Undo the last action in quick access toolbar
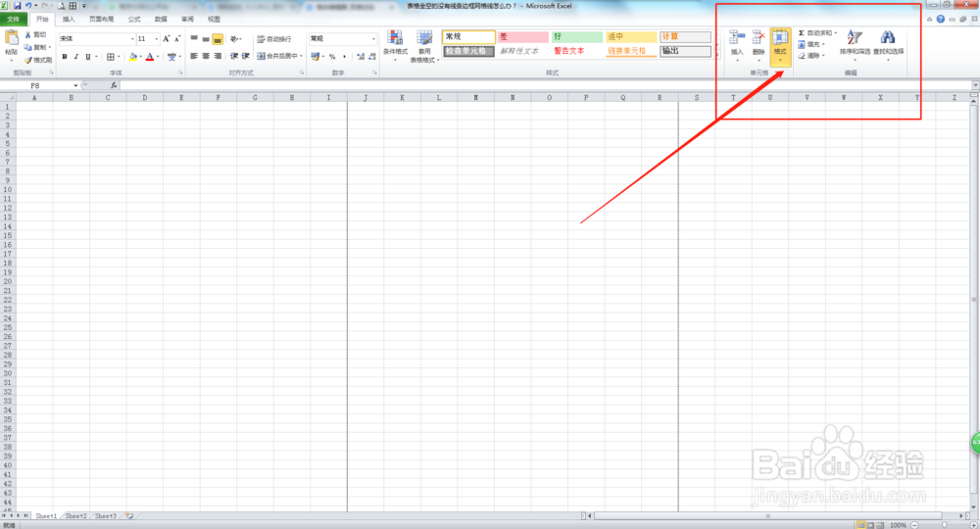 [28, 6]
